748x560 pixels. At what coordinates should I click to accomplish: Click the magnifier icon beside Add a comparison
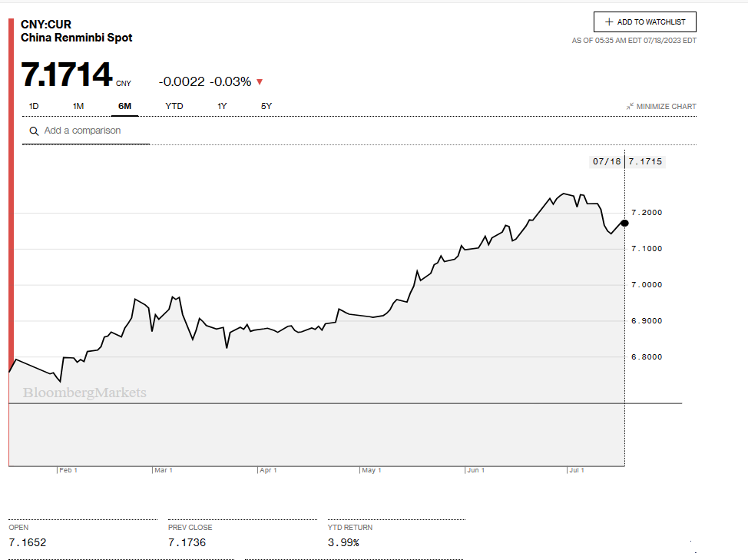(x=34, y=131)
